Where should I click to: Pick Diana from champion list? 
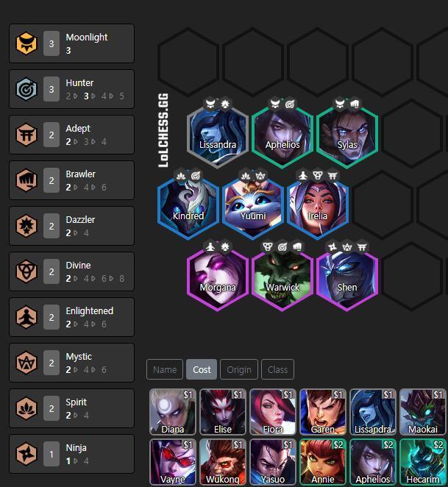[x=173, y=411]
